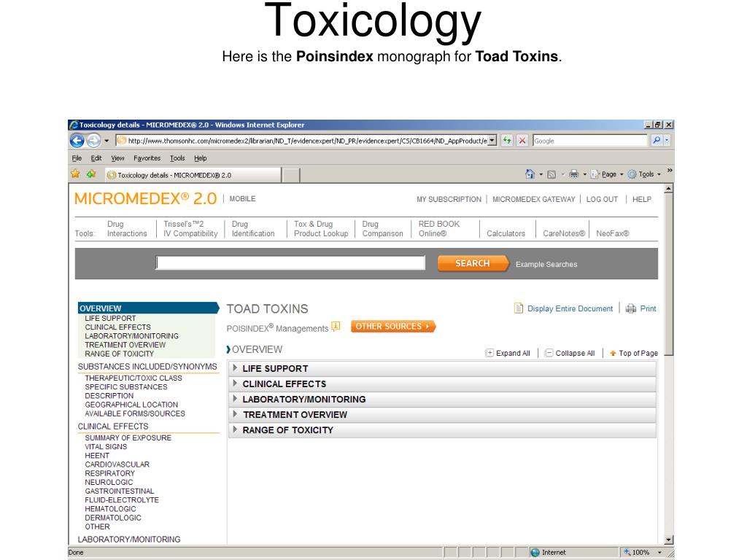This screenshot has height=560, width=747.
Task: Click the Favorites star icon
Action: 75,174
